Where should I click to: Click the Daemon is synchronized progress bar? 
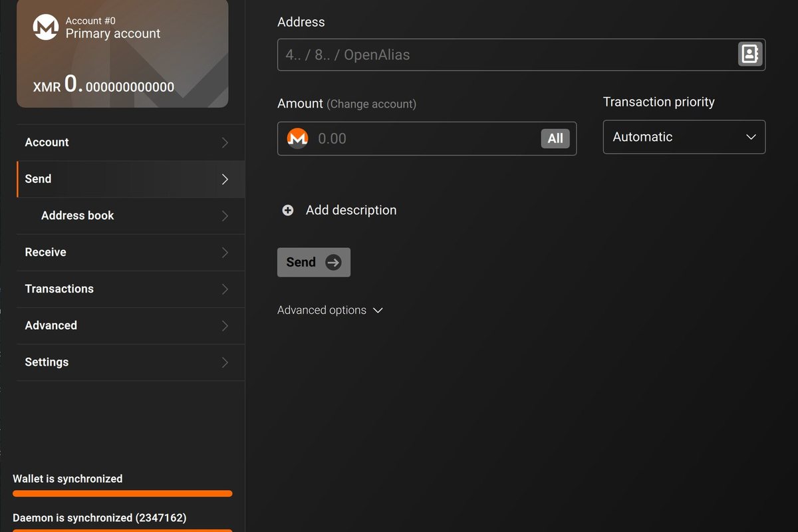(x=122, y=531)
